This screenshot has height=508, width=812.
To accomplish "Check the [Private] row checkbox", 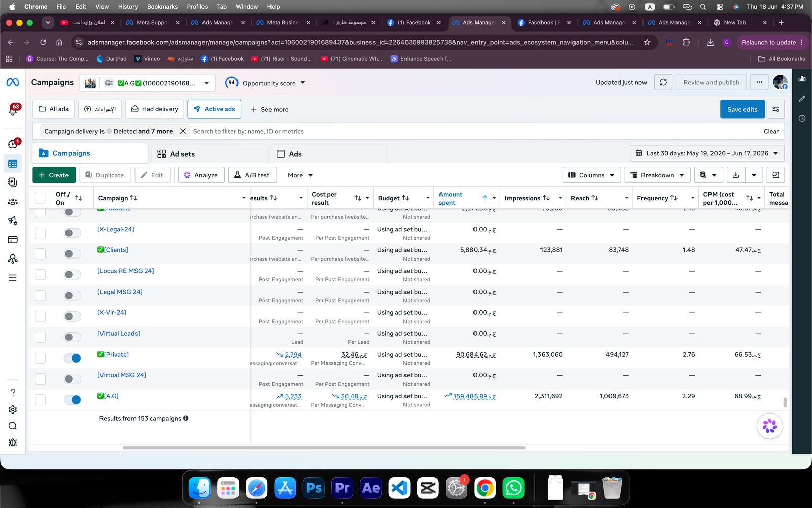I will [x=40, y=358].
